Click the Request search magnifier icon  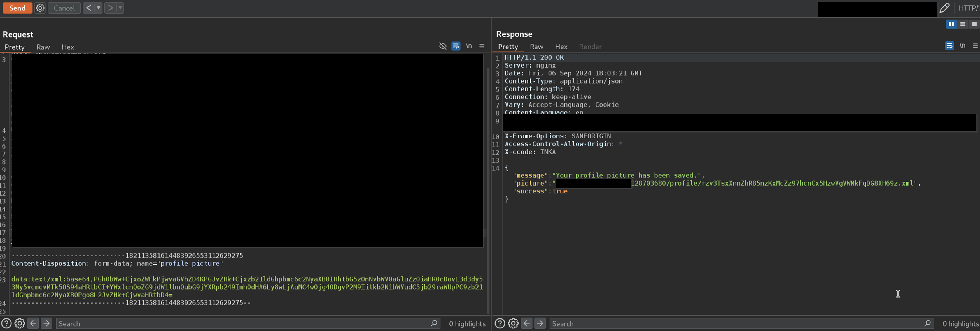point(434,323)
